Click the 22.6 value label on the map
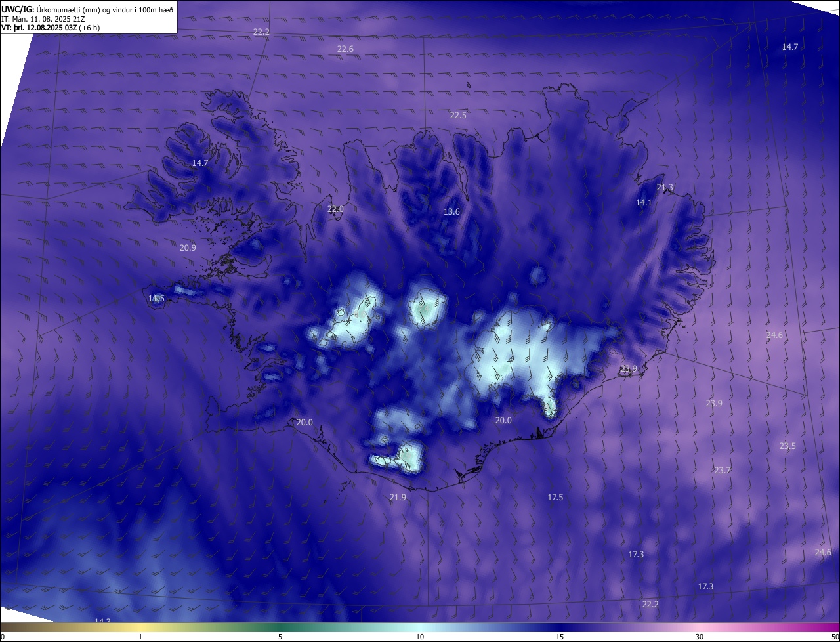 pyautogui.click(x=345, y=49)
